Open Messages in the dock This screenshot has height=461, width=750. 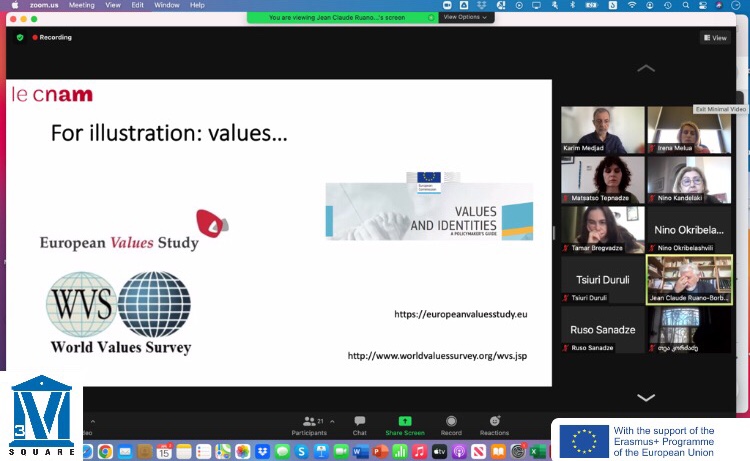[x=282, y=451]
